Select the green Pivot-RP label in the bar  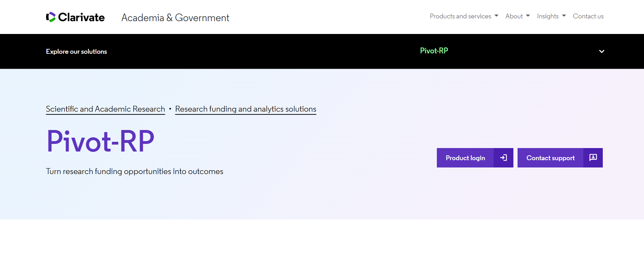click(434, 51)
